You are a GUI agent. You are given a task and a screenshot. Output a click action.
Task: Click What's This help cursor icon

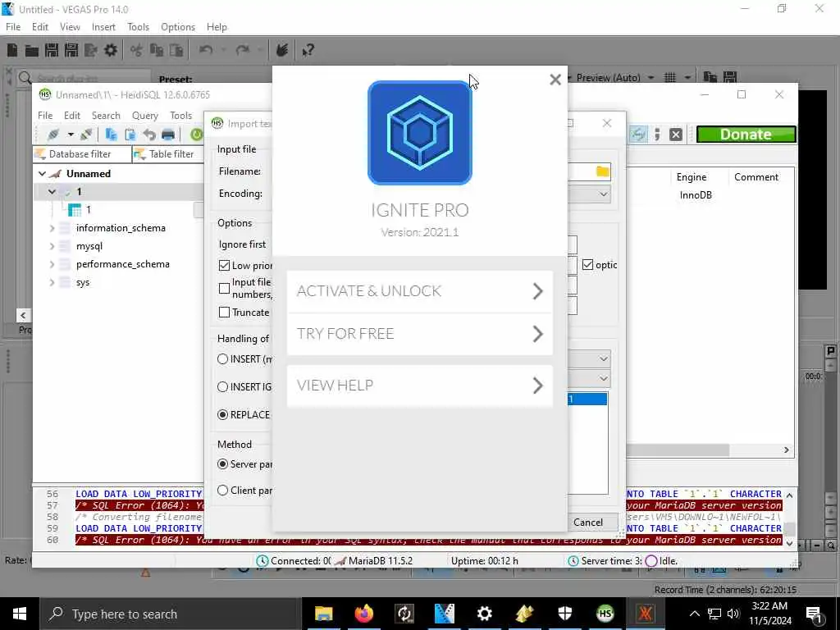pos(308,50)
